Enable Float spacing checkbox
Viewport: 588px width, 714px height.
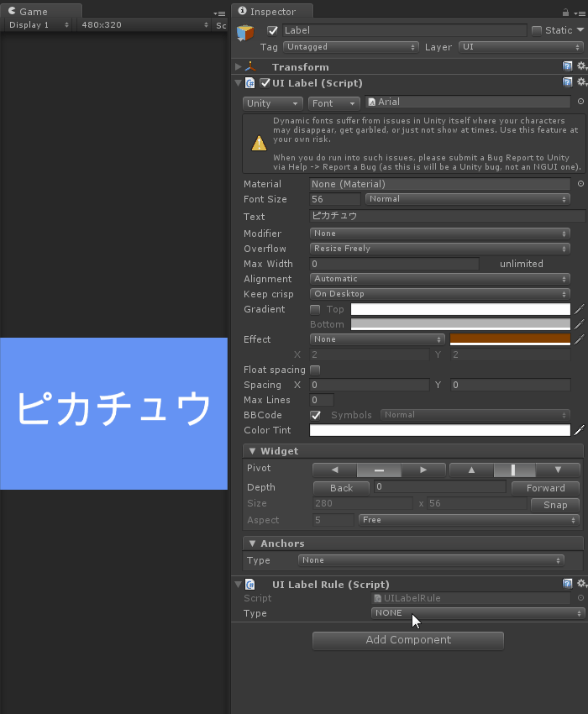click(x=315, y=370)
